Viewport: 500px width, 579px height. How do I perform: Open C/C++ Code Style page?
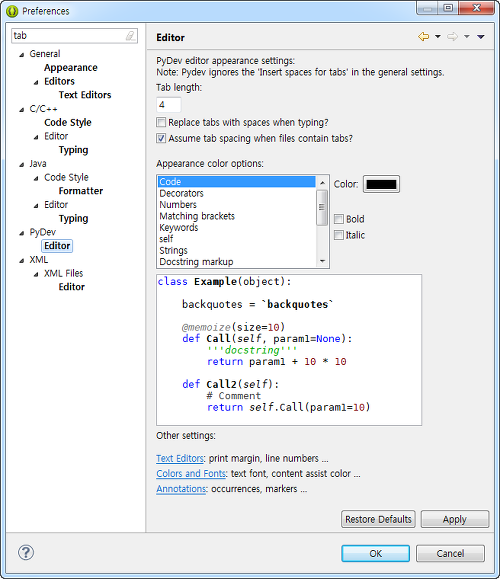tap(68, 122)
